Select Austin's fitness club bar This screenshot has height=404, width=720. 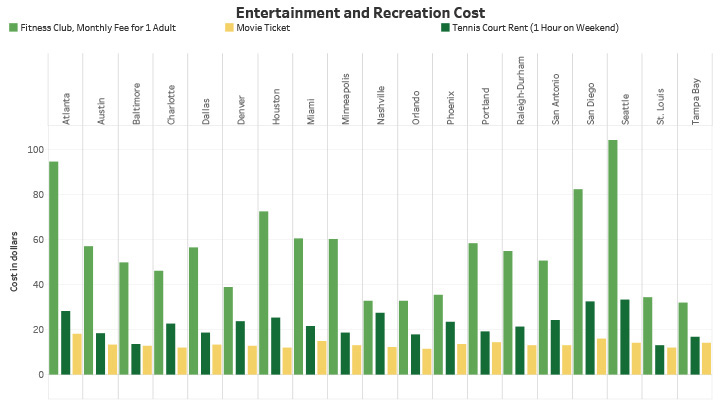click(x=89, y=311)
